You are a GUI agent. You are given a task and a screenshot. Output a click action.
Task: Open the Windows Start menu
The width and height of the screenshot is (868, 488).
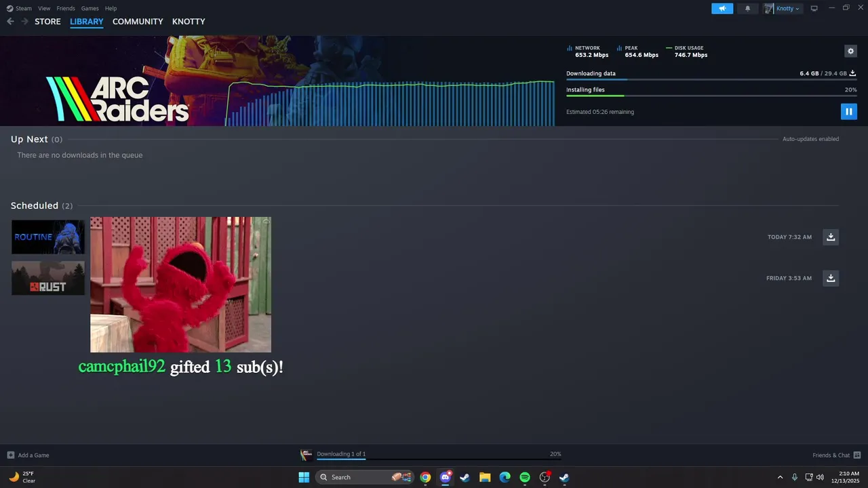(304, 477)
